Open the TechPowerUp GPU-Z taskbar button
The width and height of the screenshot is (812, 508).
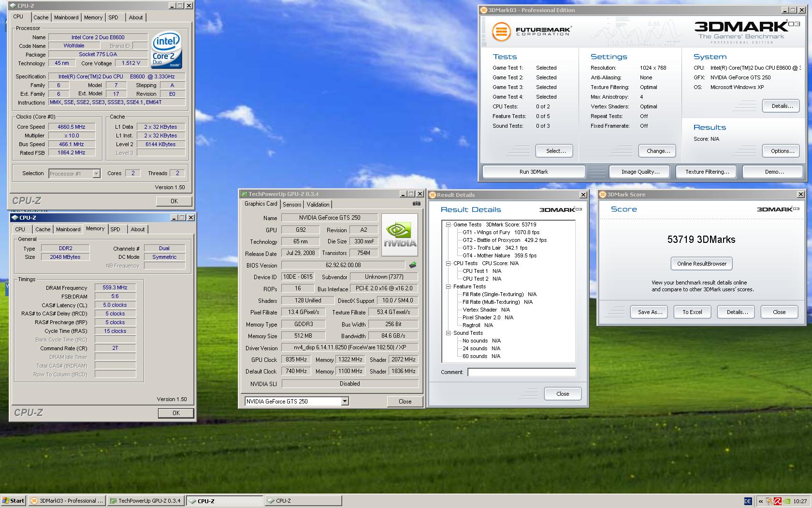pos(145,501)
